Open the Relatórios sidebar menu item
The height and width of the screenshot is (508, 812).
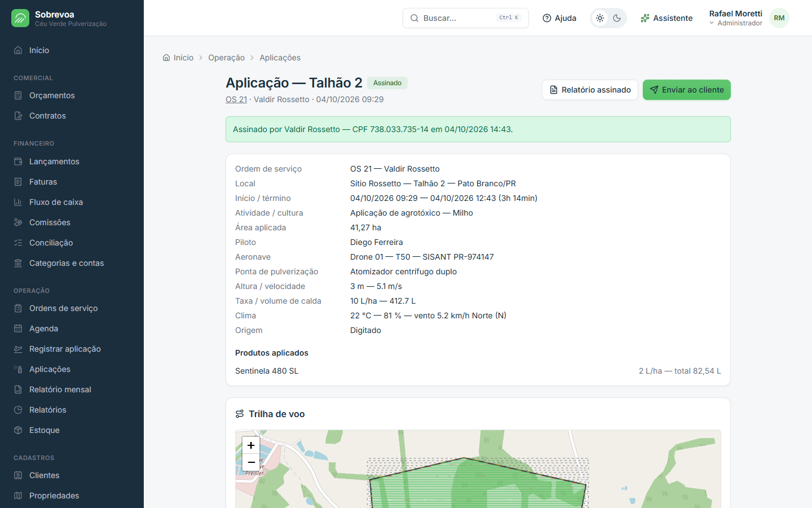point(72,410)
